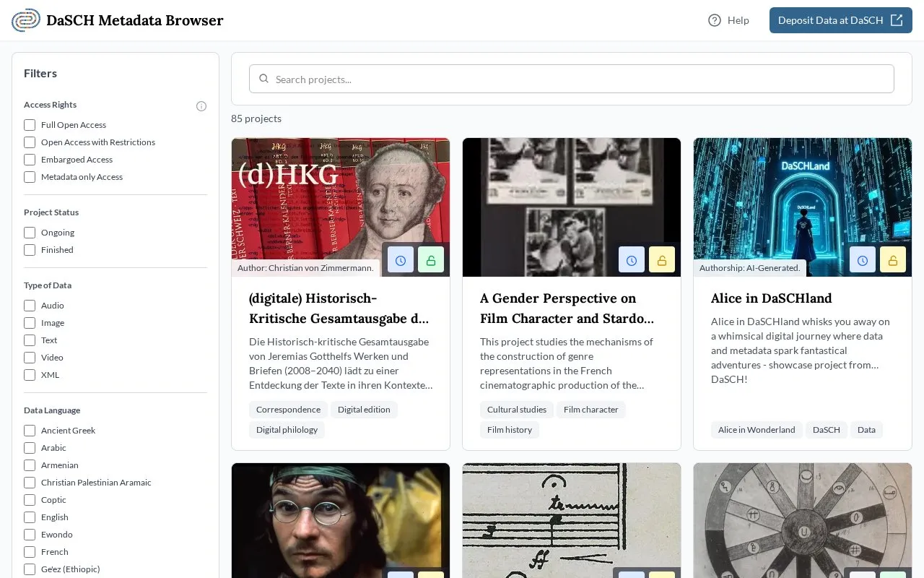This screenshot has width=924, height=578.
Task: Click the Help question mark icon
Action: pyautogui.click(x=715, y=20)
